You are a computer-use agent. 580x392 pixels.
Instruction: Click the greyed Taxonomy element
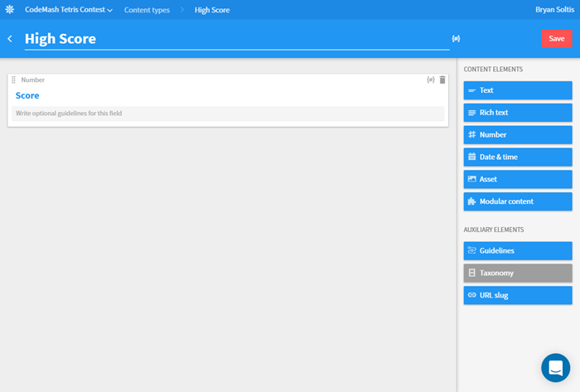(x=518, y=273)
